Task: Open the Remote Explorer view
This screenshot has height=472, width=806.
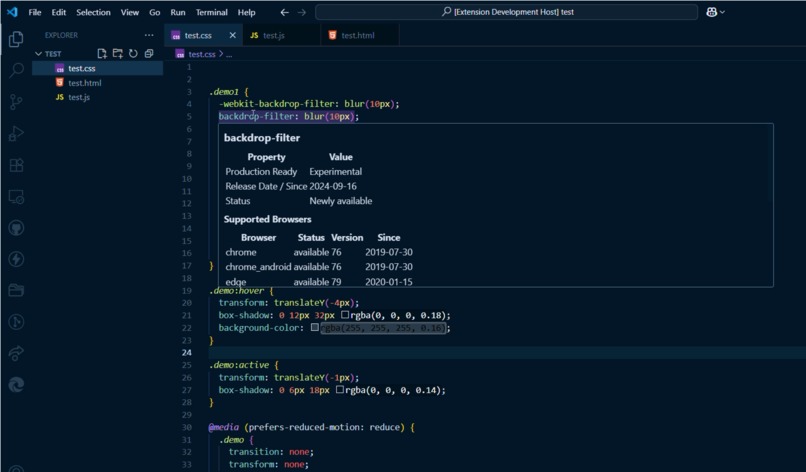Action: (16, 197)
